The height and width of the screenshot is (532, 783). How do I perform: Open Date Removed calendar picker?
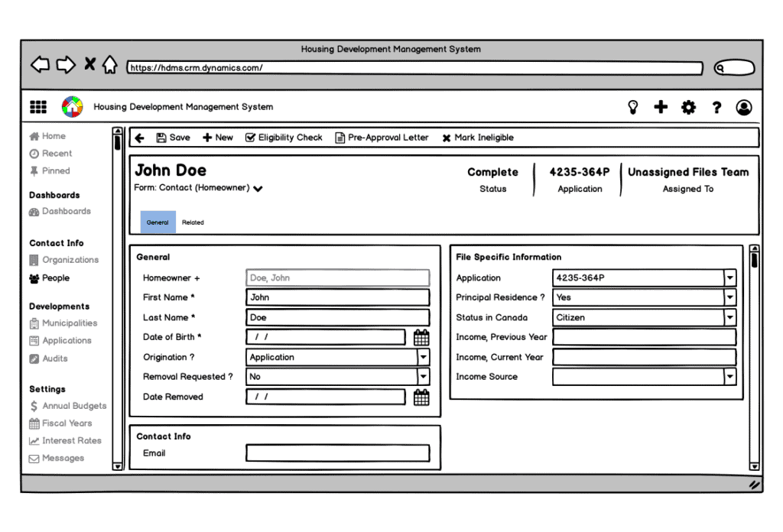tap(421, 397)
